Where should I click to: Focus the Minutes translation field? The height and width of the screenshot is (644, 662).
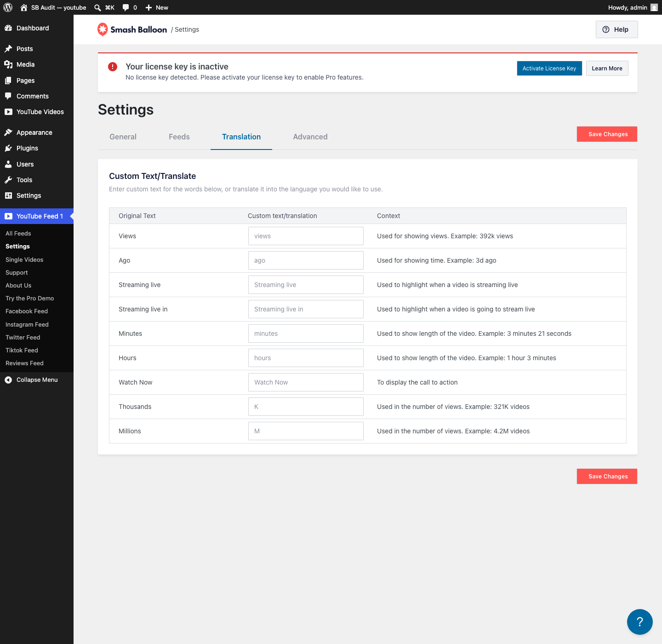click(306, 333)
